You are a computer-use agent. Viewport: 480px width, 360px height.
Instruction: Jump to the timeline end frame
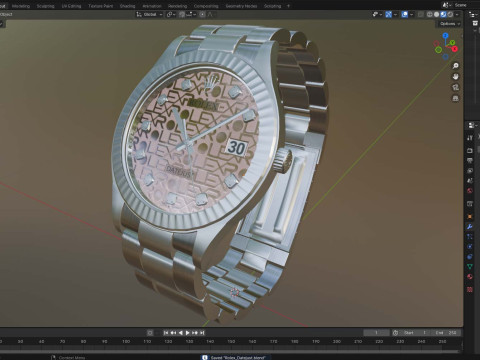202,333
